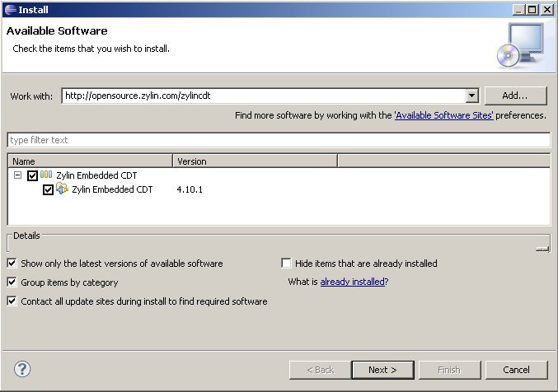
Task: Click the type filter text field
Action: (279, 140)
